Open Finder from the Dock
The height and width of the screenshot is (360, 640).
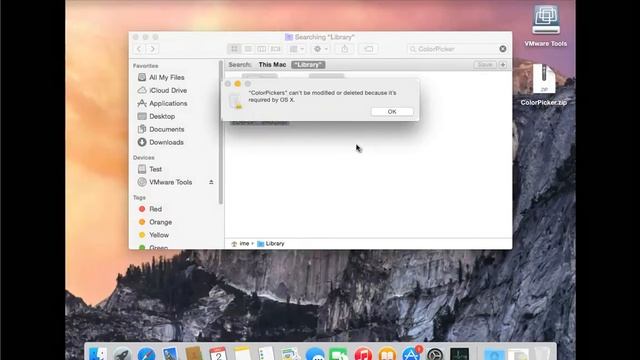coord(98,353)
